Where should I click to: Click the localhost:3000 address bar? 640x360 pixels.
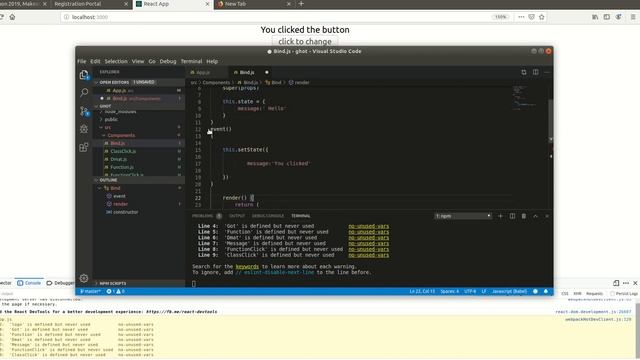[x=278, y=17]
